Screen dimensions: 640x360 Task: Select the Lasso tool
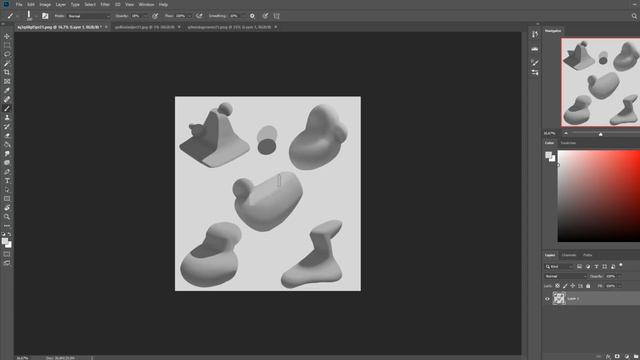[7, 54]
